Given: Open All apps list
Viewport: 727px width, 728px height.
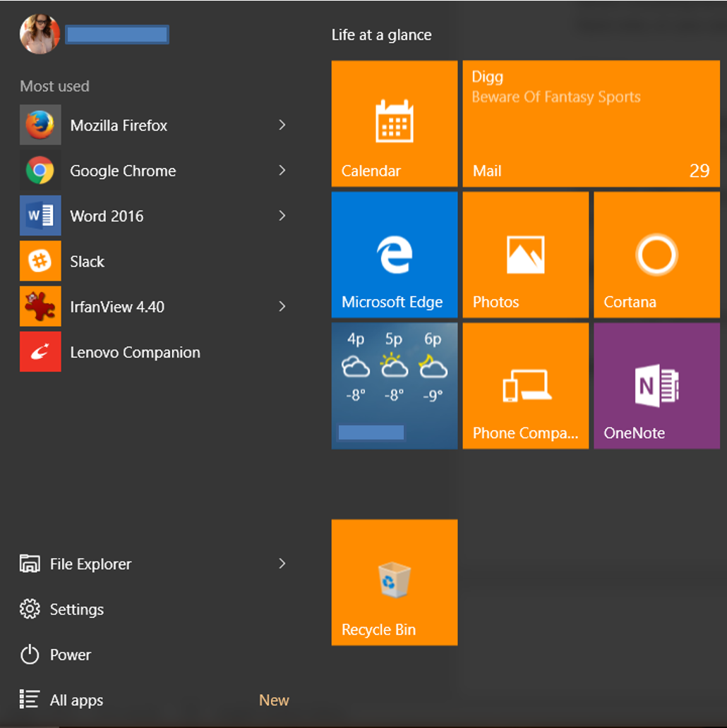Looking at the screenshot, I should (x=76, y=700).
